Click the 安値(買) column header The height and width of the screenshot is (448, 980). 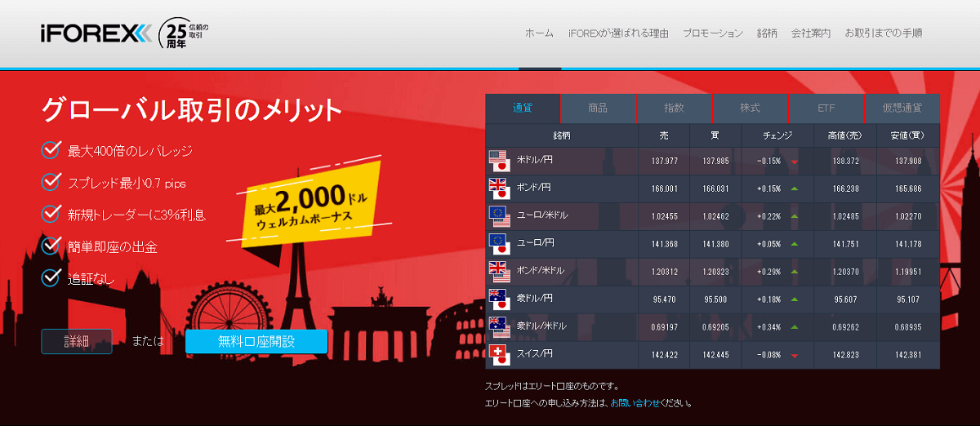(908, 135)
